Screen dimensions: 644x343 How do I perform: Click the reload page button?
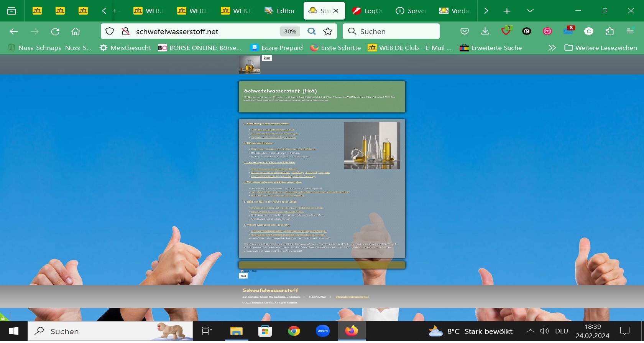pos(55,31)
